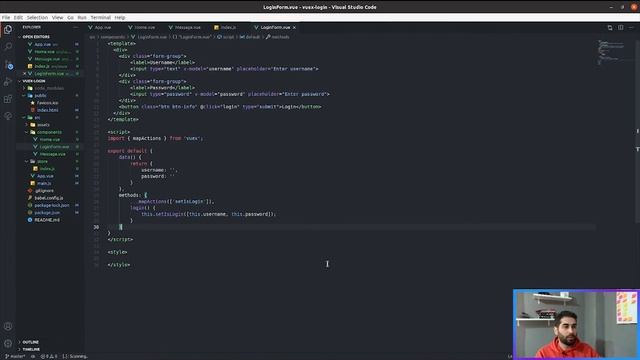
Task: Open Message.vue in the components folder
Action: 52,154
